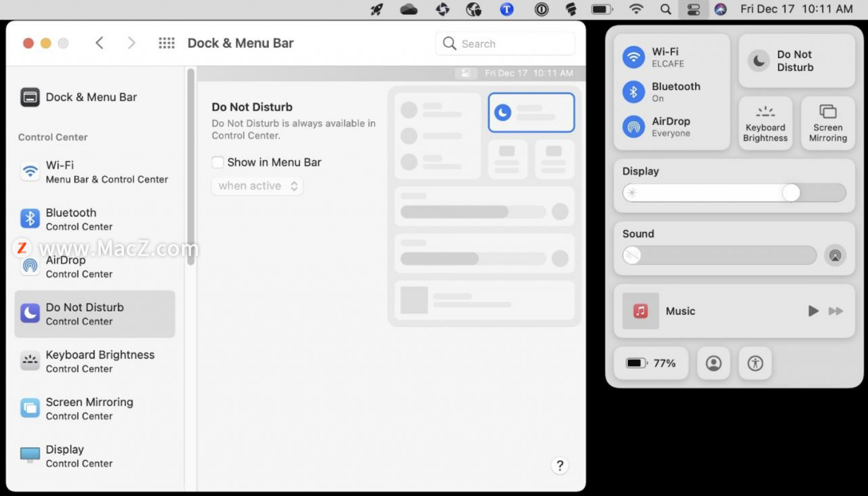The image size is (868, 496).
Task: Click the 77% battery module
Action: tap(651, 363)
